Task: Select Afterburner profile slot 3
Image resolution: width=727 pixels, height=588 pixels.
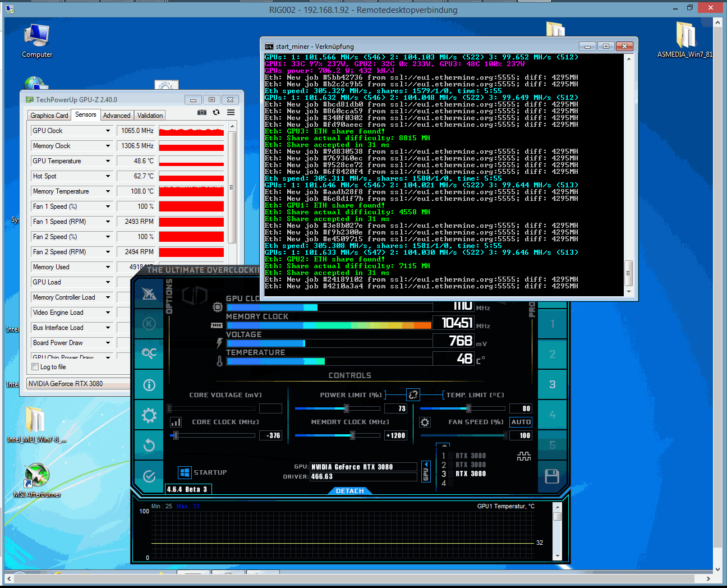Action: point(552,384)
